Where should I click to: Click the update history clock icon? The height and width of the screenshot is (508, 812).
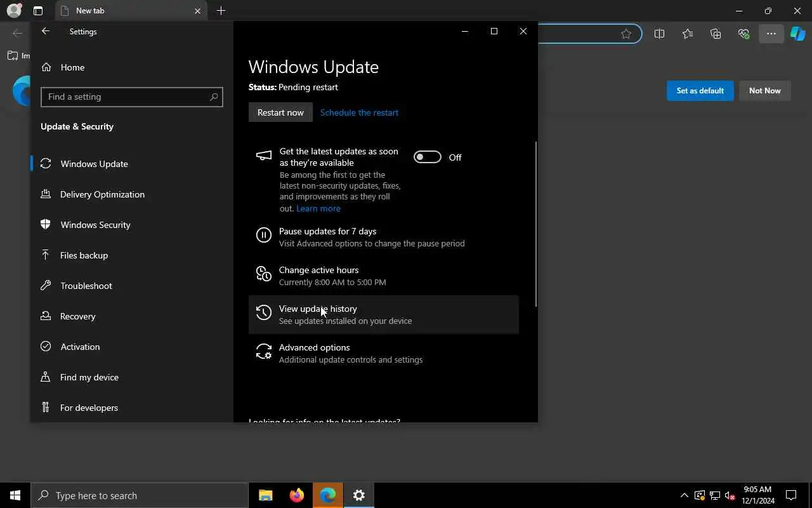click(263, 312)
